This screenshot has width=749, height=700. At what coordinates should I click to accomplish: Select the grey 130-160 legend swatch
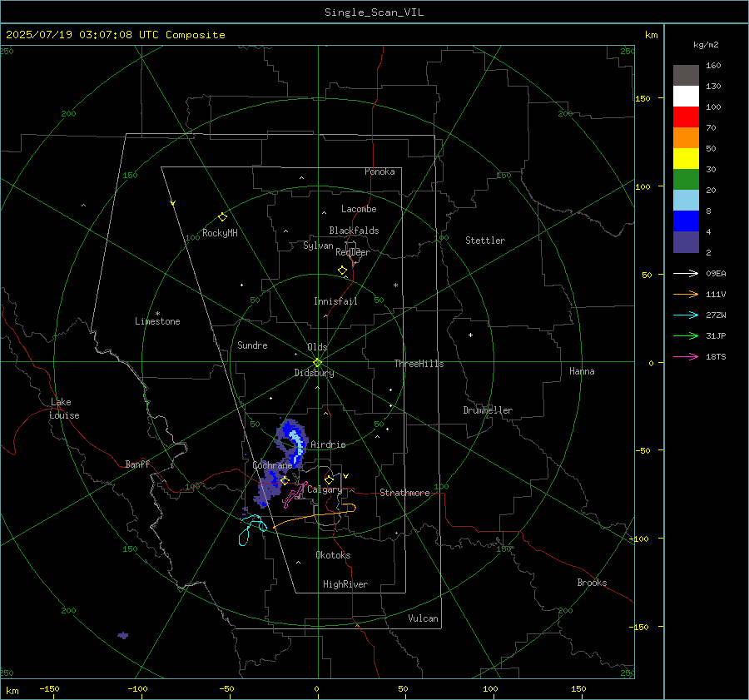coord(686,76)
